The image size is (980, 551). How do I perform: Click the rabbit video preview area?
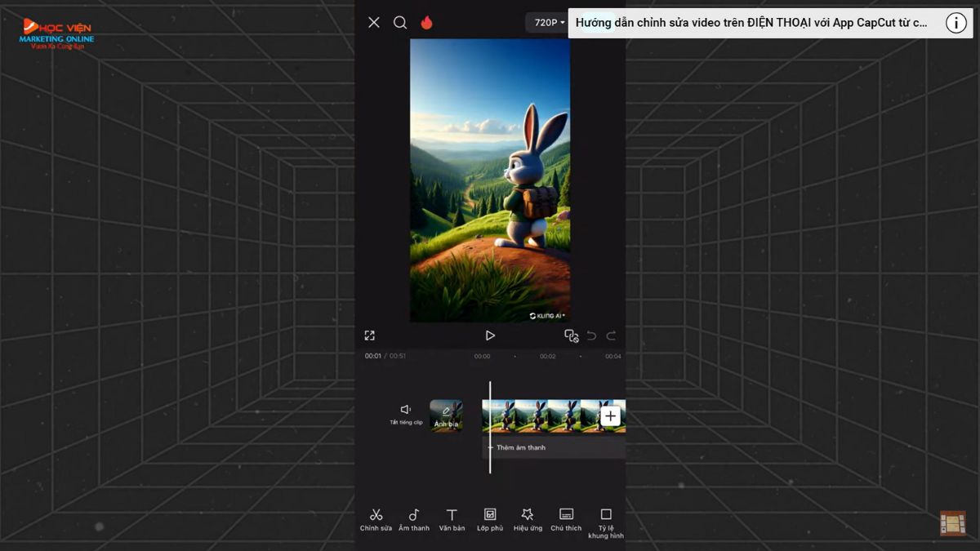click(490, 180)
